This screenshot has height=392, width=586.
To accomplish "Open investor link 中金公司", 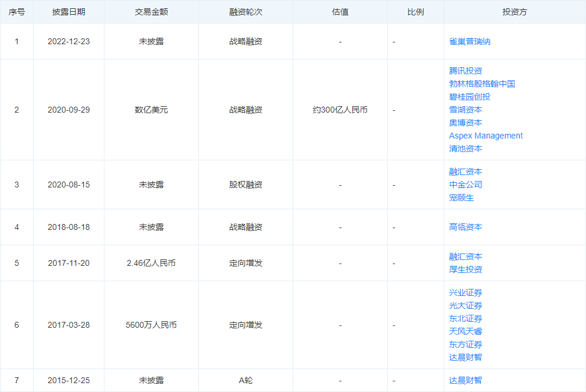I will tap(465, 185).
